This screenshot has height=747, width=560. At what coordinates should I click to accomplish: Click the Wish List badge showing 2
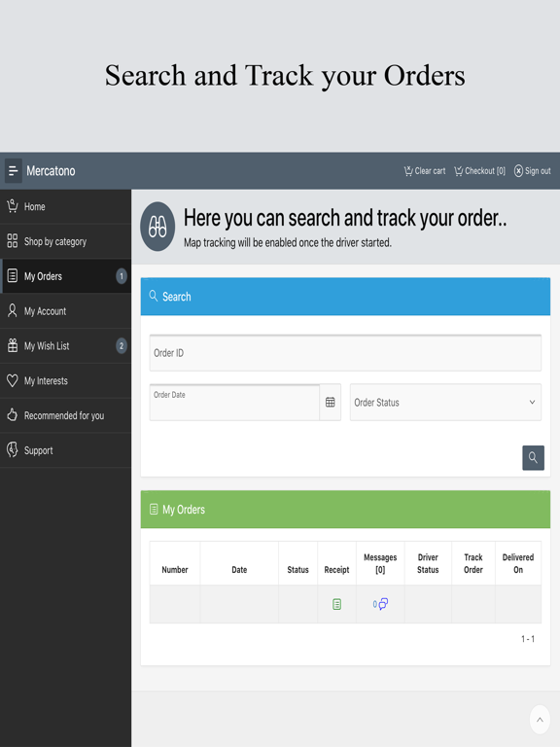(122, 346)
